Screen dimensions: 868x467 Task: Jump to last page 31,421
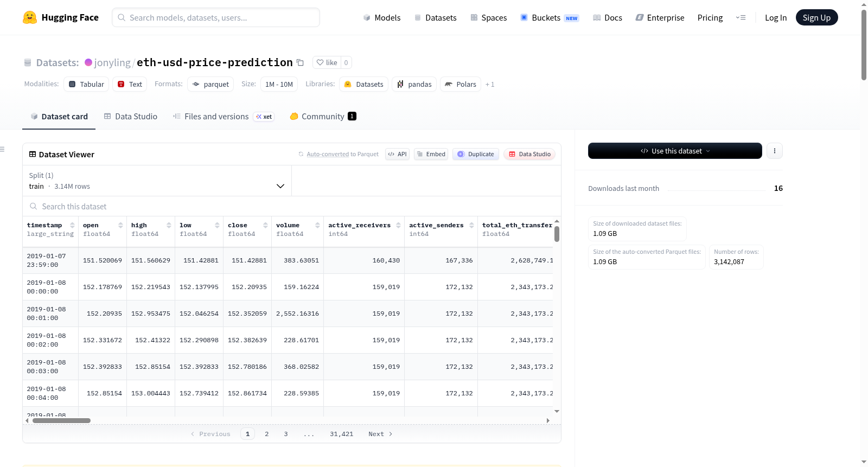[x=342, y=434]
